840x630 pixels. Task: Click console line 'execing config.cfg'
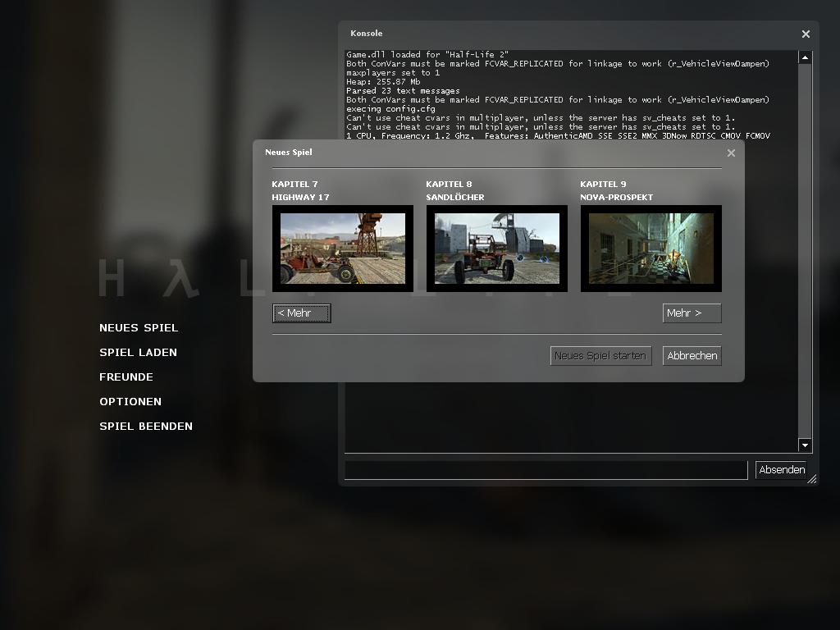(x=390, y=109)
